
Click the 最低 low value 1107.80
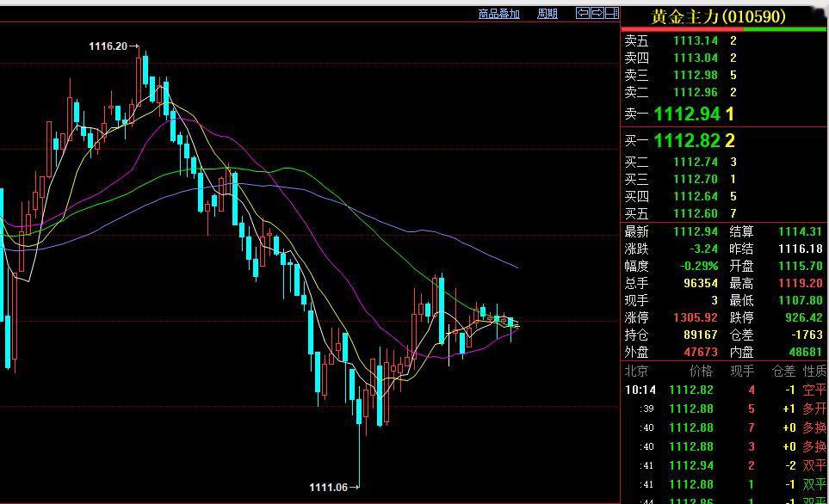(x=800, y=301)
